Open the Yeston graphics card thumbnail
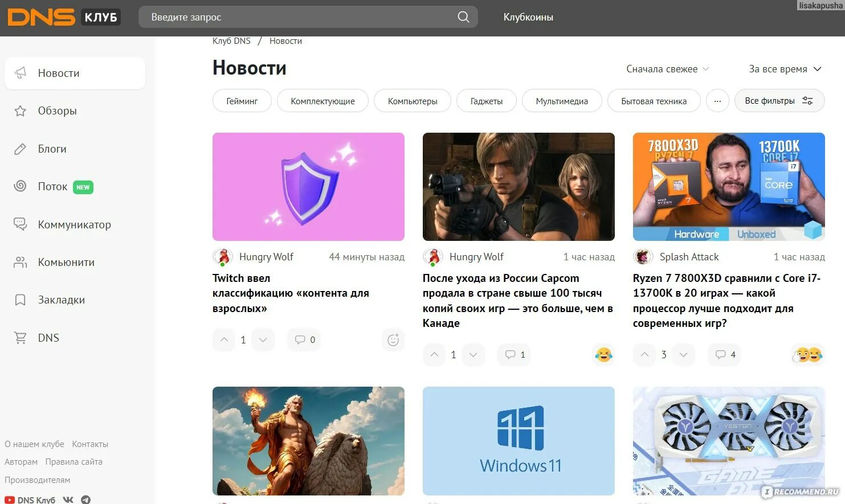 (729, 441)
